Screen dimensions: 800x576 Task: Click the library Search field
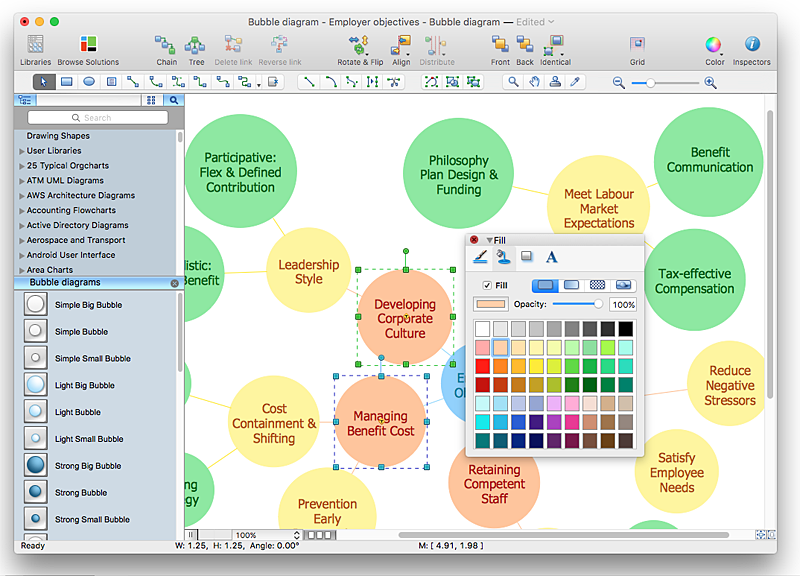(97, 118)
